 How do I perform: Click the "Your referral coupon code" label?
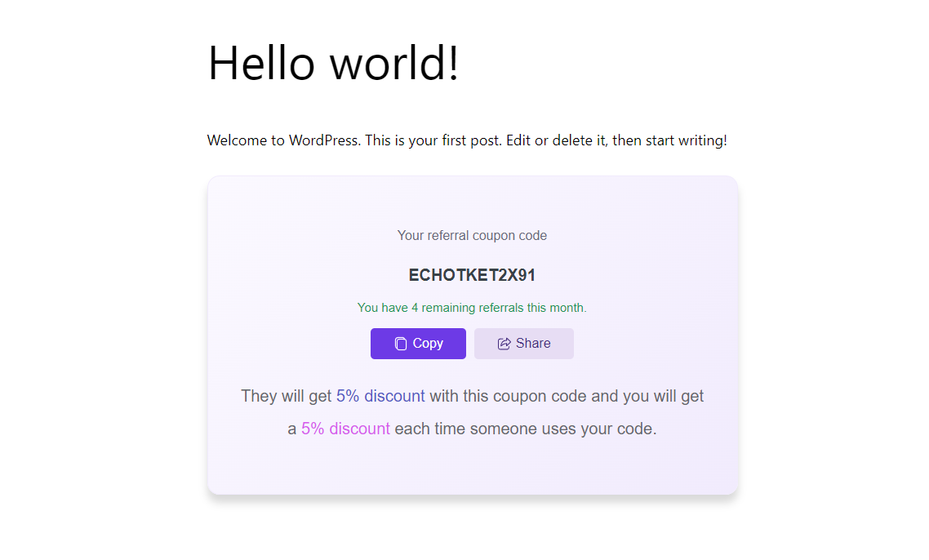click(472, 235)
